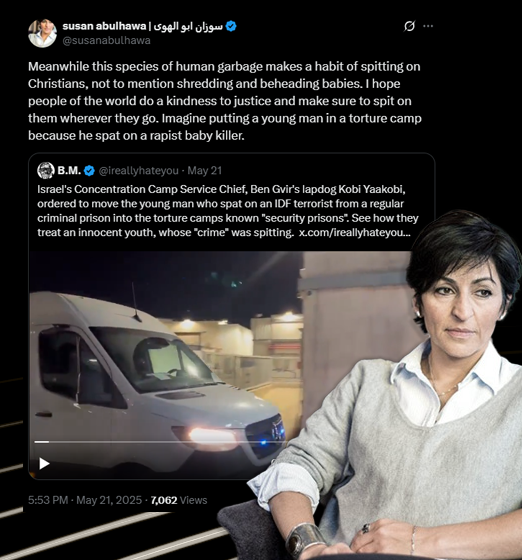
Task: Select the main tweet text starting with Meanwhile
Action: 225,101
